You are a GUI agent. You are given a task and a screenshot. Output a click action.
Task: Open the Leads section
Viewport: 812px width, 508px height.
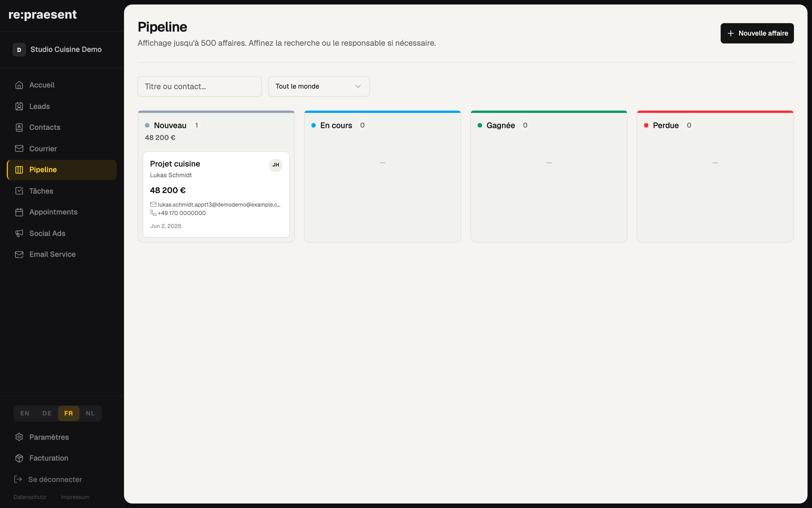click(x=62, y=106)
